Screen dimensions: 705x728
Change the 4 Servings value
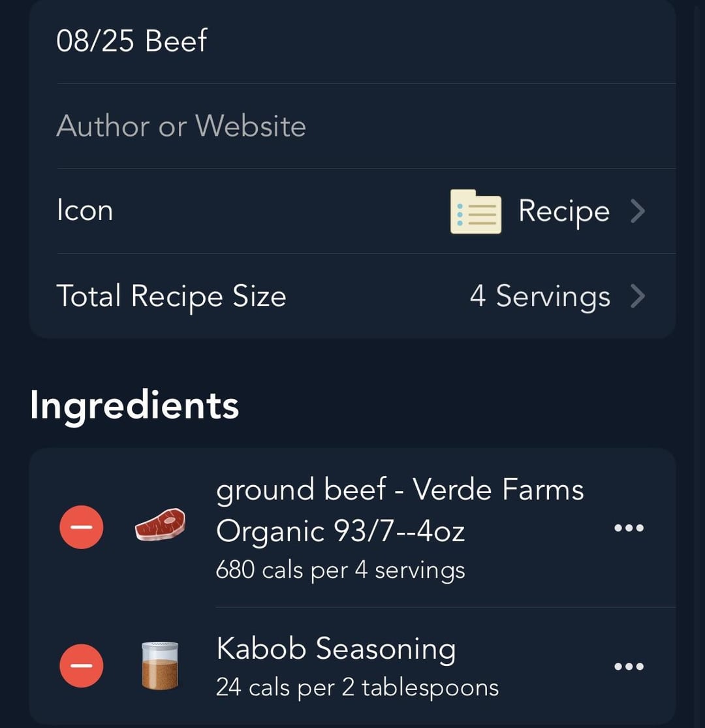[540, 296]
